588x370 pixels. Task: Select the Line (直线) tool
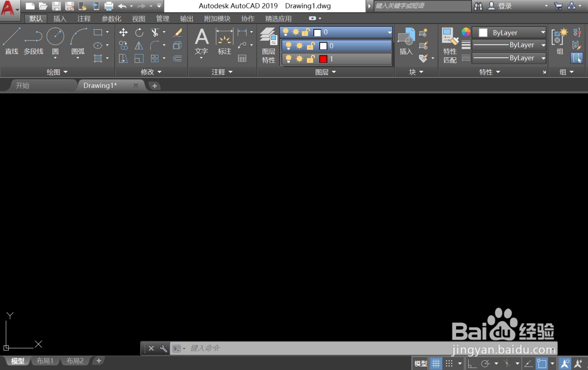[11, 41]
